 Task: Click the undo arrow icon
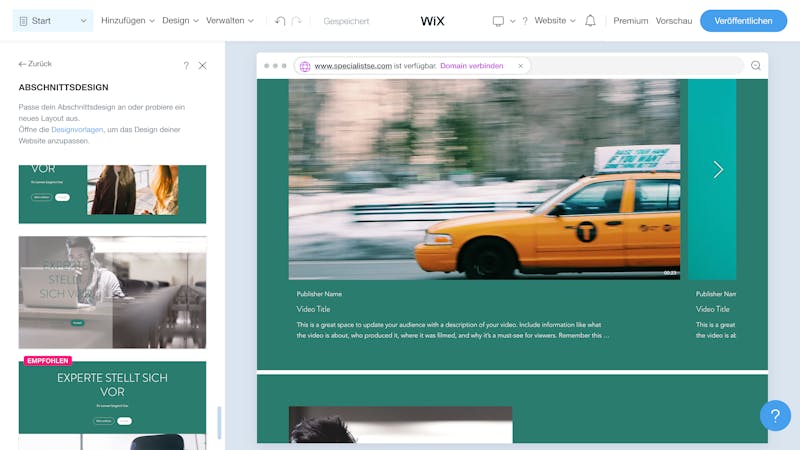coord(280,21)
